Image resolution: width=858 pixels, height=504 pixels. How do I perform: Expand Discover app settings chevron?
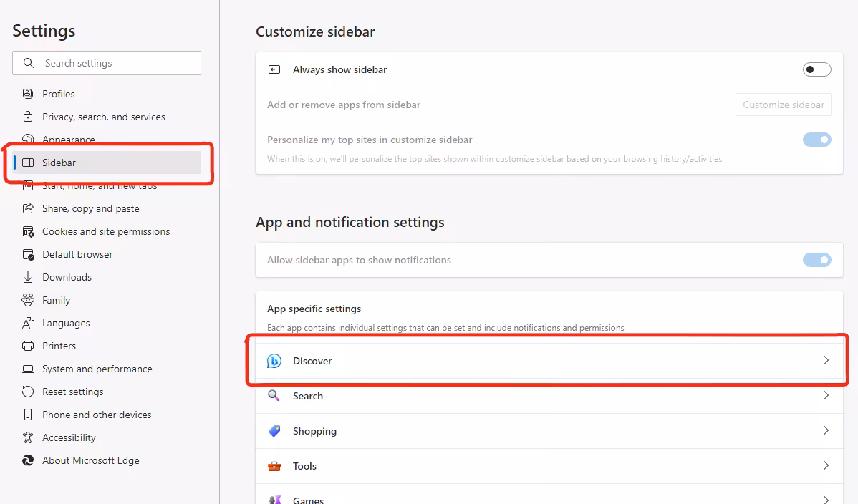(x=826, y=360)
